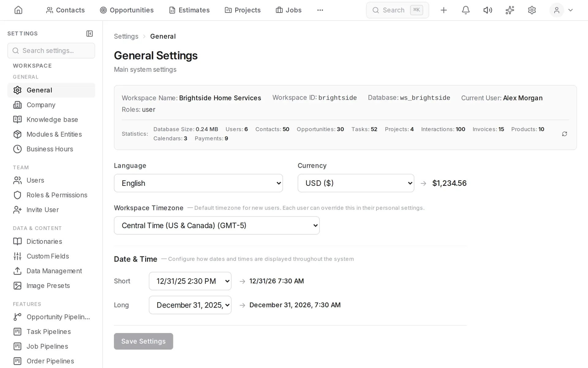This screenshot has height=368, width=588.
Task: Expand the account chevron menu
Action: 571,10
